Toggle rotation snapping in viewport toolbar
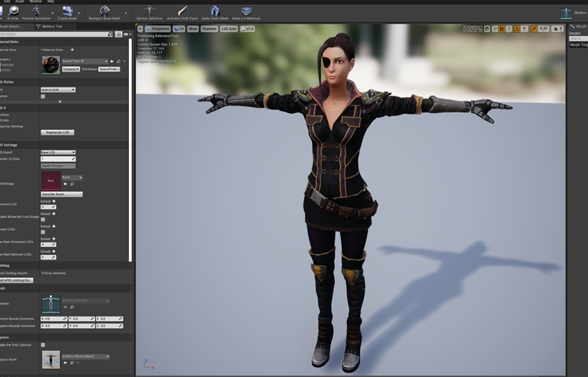This screenshot has width=588, height=377. click(516, 29)
